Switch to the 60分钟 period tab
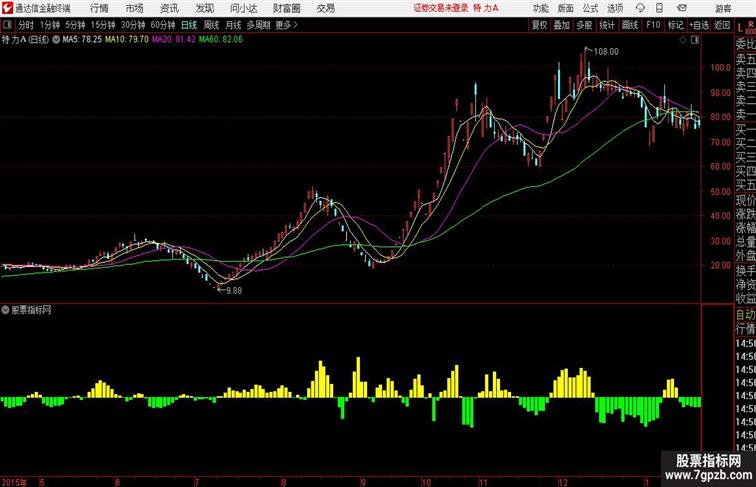The width and height of the screenshot is (756, 487). pyautogui.click(x=163, y=25)
